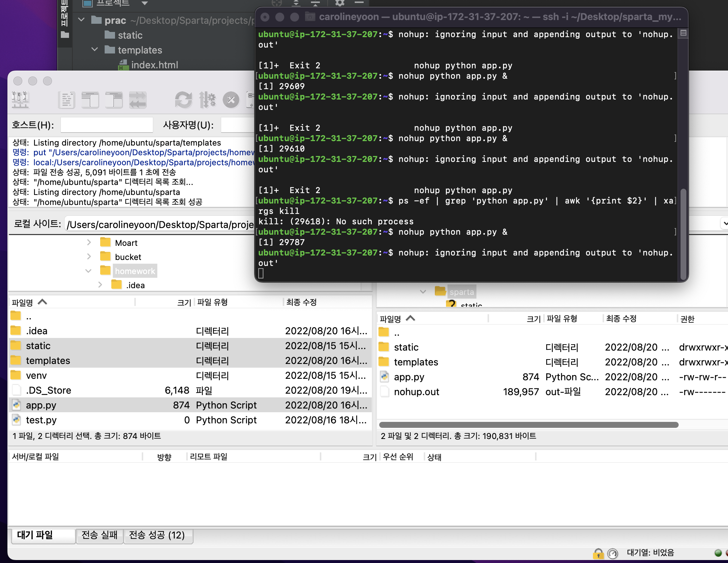This screenshot has width=728, height=563.
Task: Select local .DS_Store file icon
Action: (16, 390)
